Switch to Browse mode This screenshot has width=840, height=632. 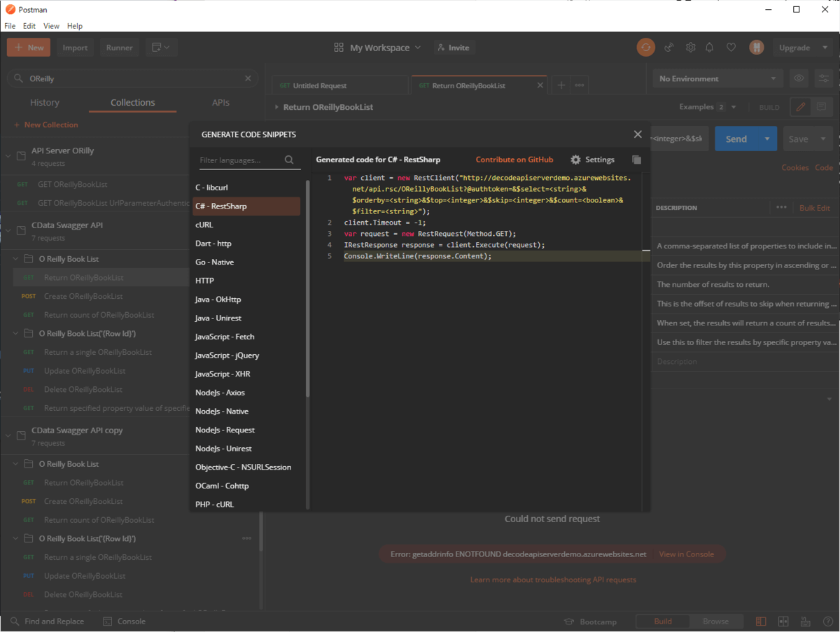point(716,621)
